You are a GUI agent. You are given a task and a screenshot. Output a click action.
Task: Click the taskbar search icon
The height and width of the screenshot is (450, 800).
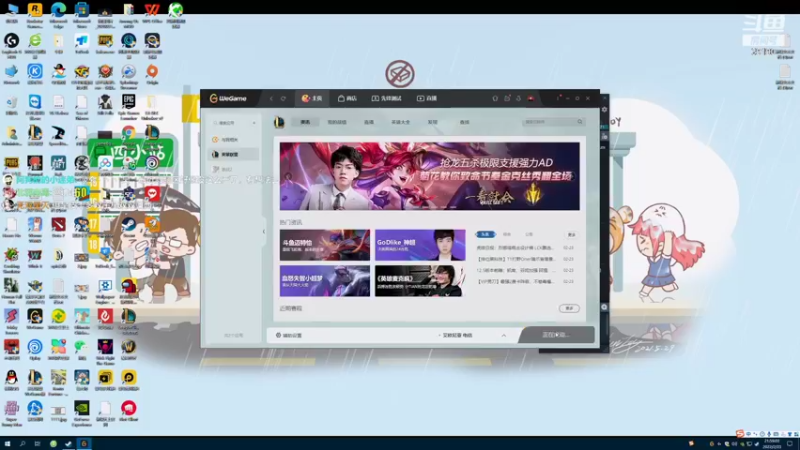(x=22, y=443)
